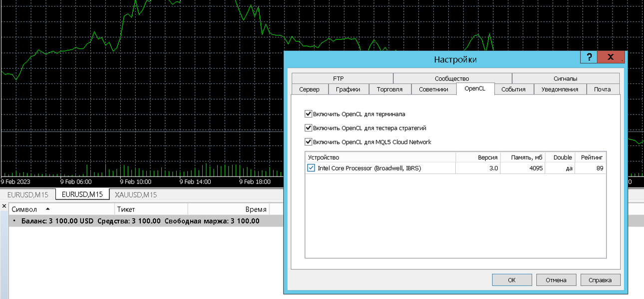Image resolution: width=644 pixels, height=299 pixels.
Task: Select the active EURUSD,M15 chart tab
Action: (x=82, y=194)
